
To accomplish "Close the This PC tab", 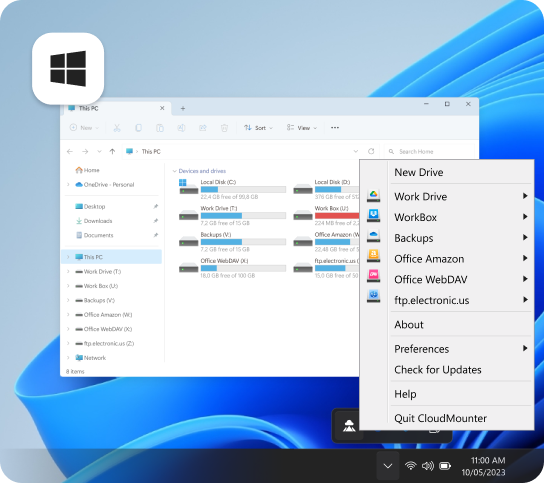I will [x=162, y=108].
